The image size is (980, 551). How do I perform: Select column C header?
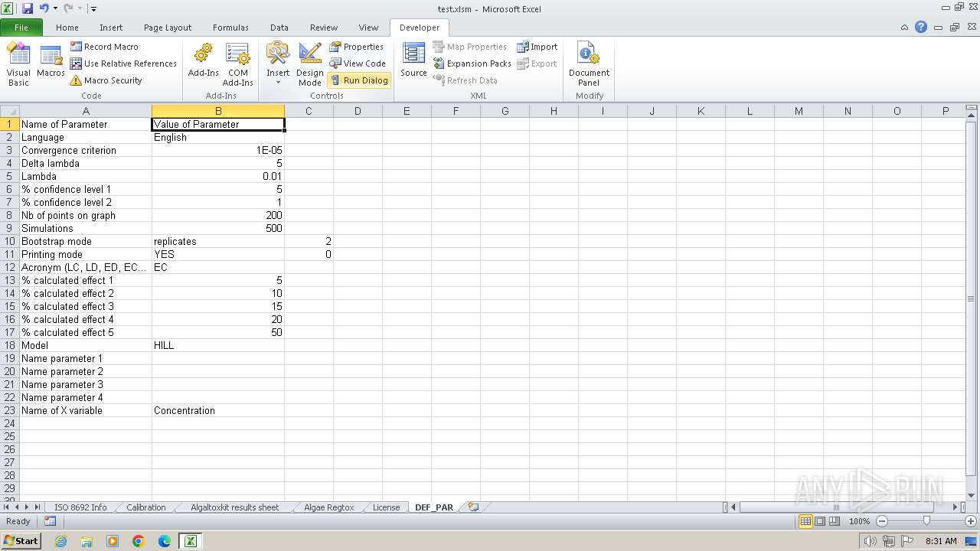coord(309,111)
